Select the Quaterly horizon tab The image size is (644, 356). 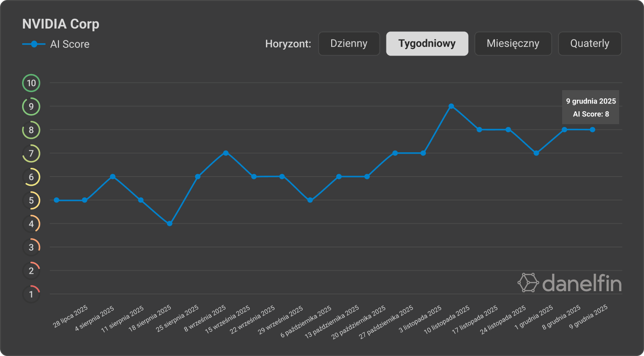[x=590, y=44]
